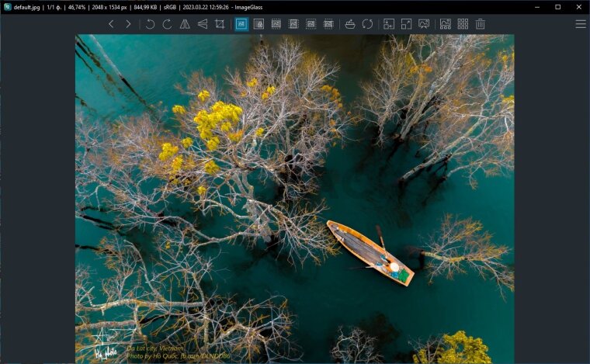This screenshot has height=364, width=590.
Task: Select the Crop tool
Action: [x=220, y=24]
